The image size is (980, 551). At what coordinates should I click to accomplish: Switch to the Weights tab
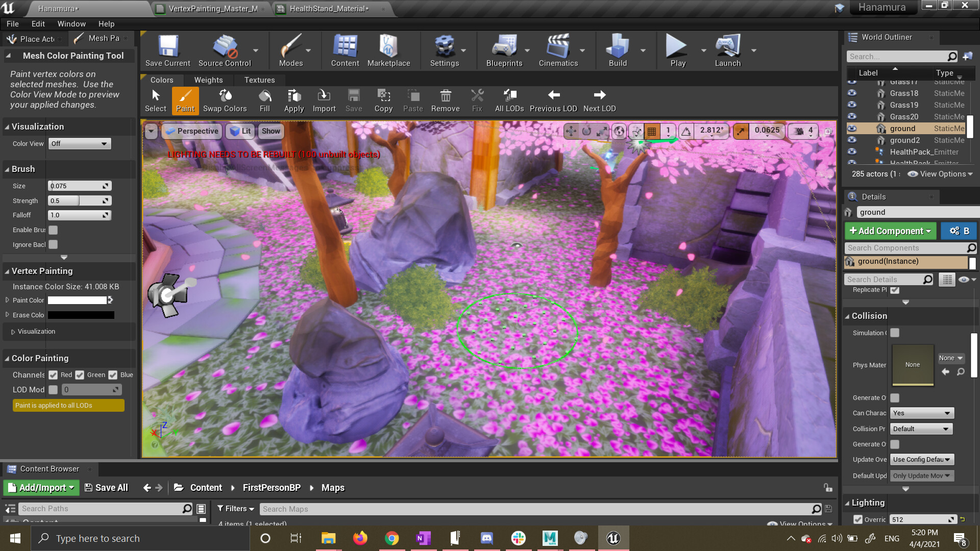tap(208, 80)
